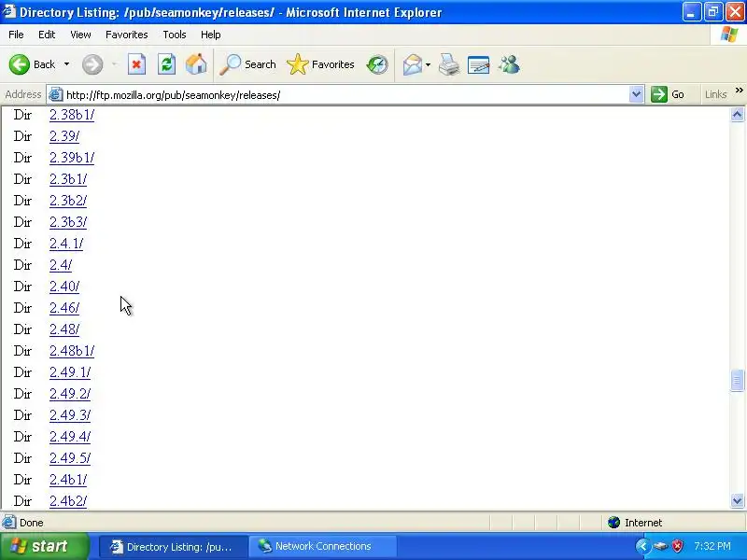This screenshot has width=747, height=560.
Task: Click the Windows Start button
Action: [x=45, y=546]
